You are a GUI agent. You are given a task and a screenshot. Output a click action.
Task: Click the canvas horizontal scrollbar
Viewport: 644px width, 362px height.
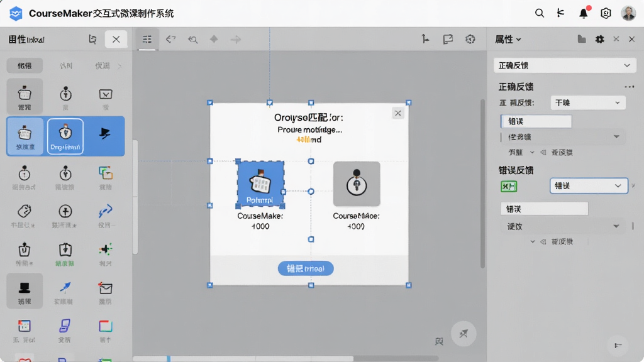pyautogui.click(x=286, y=359)
